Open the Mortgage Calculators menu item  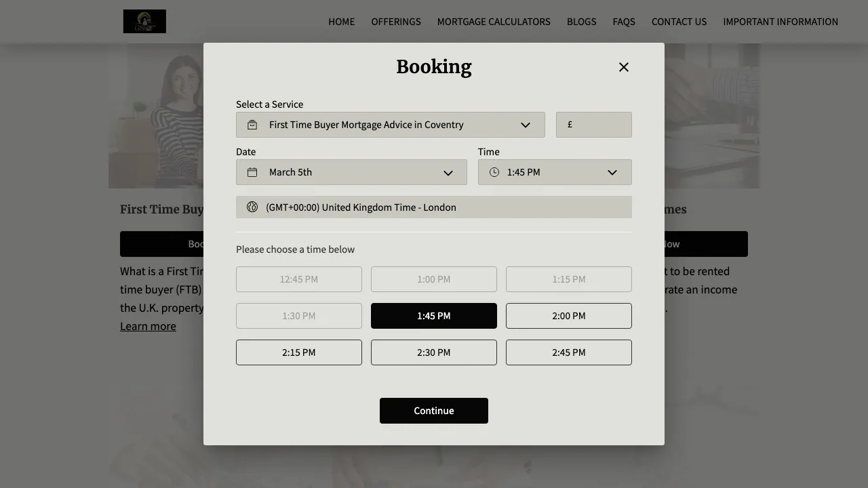click(494, 22)
